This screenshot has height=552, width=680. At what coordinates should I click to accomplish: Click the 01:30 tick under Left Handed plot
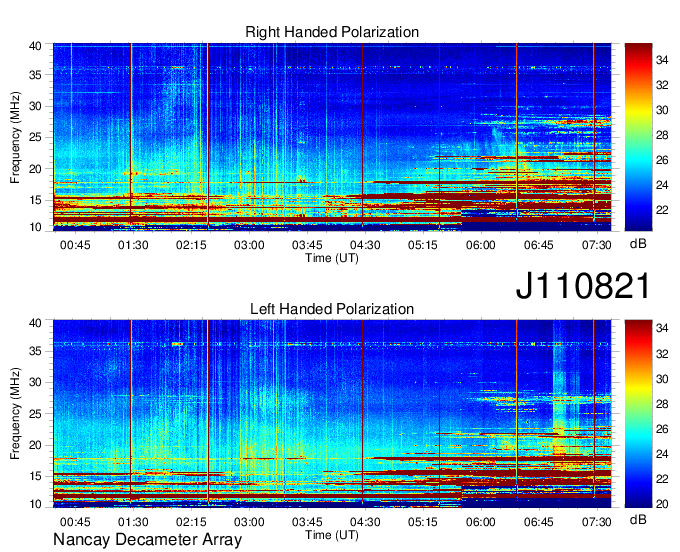(x=133, y=522)
